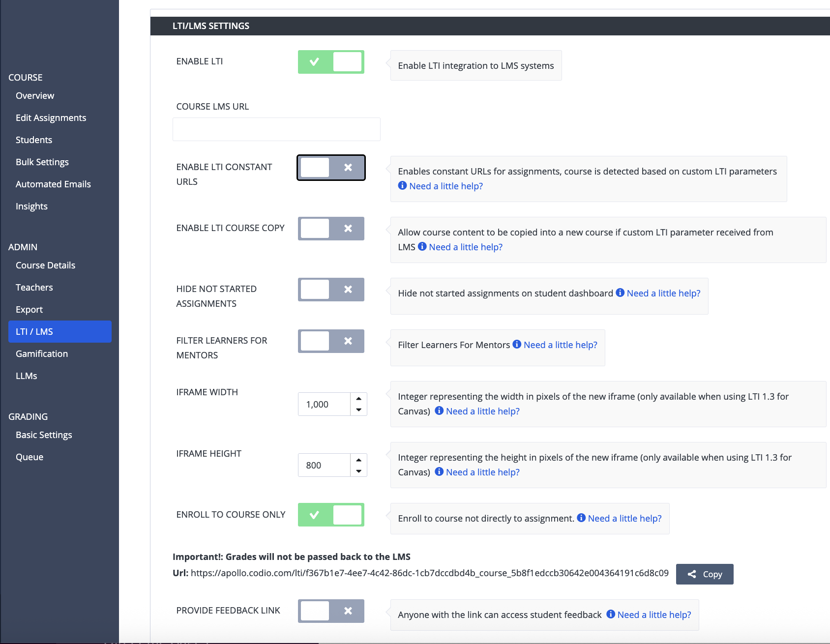Open grading Queue page

(30, 457)
